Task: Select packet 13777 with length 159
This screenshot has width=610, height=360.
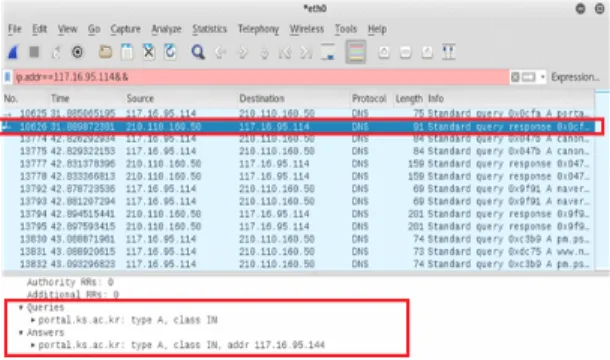Action: pos(298,163)
